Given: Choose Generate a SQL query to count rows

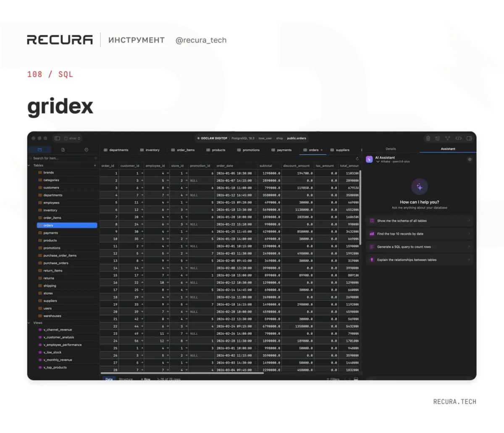Looking at the screenshot, I should point(419,247).
